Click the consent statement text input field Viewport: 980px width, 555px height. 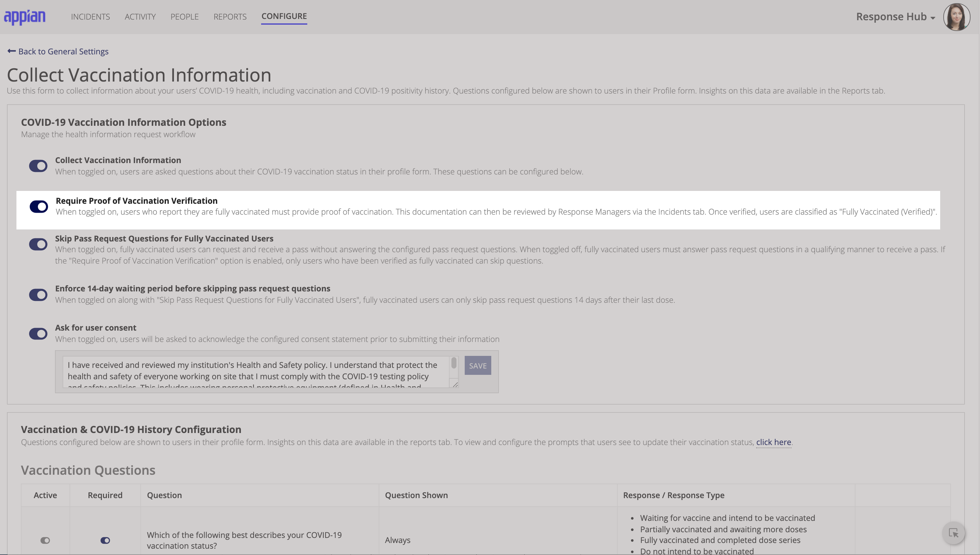258,371
